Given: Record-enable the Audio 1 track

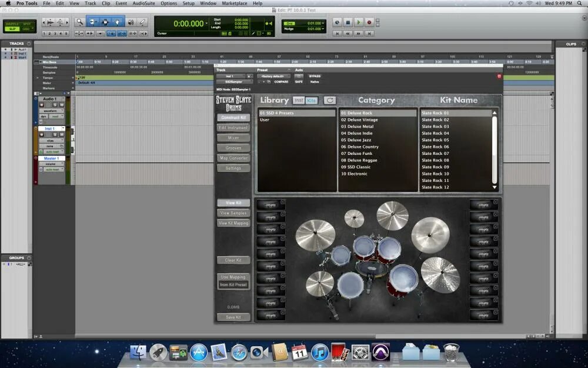Looking at the screenshot, I should 42,105.
